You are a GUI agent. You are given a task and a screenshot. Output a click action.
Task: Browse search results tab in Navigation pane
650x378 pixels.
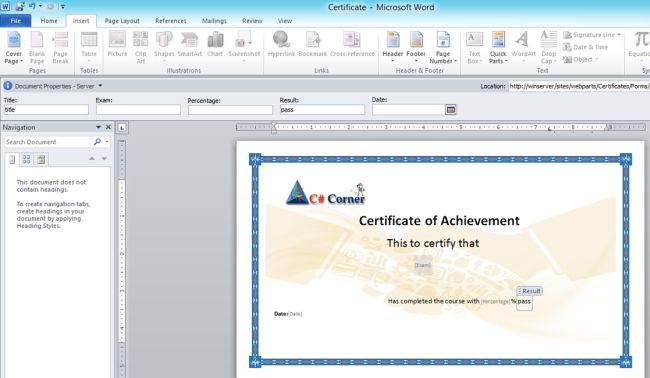41,160
